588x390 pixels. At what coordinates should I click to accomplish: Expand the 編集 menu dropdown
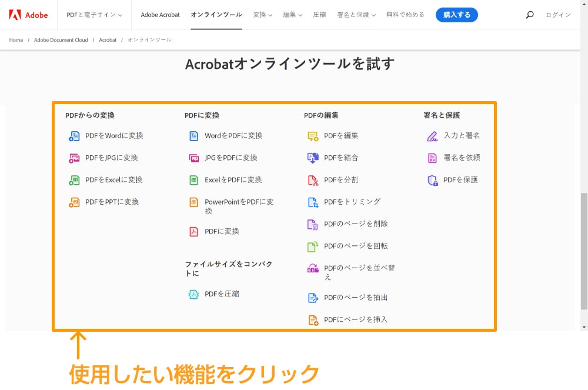292,15
